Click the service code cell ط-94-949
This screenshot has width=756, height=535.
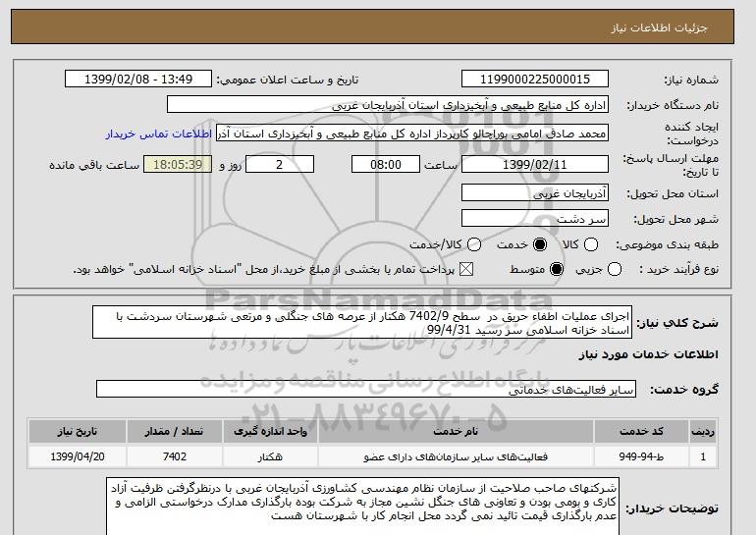641,456
